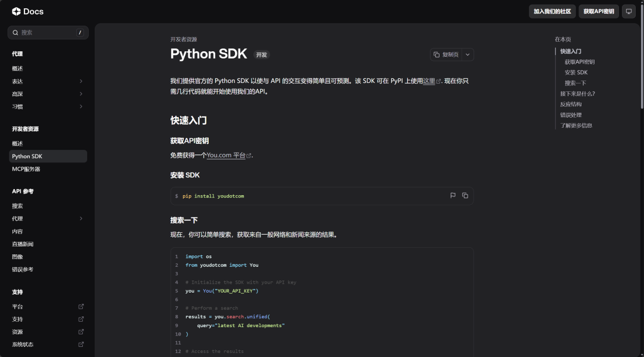Click the search magnifier icon
The height and width of the screenshot is (357, 644).
[x=15, y=32]
